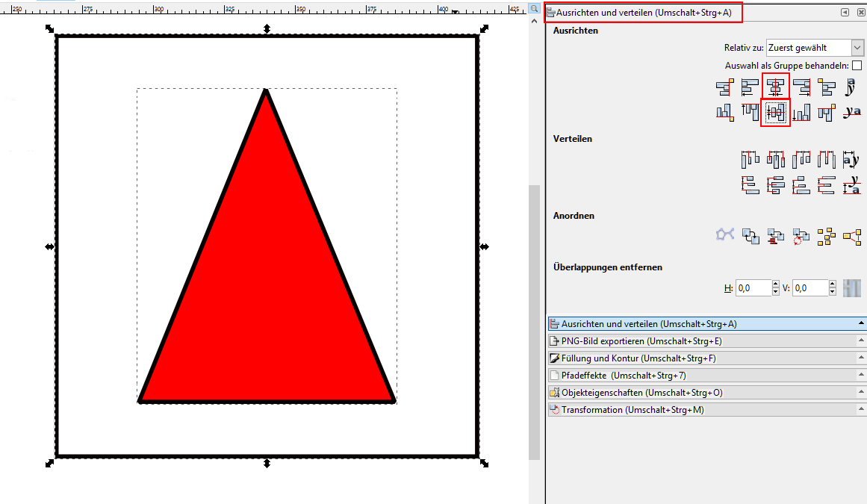Viewport: 867px width, 504px height.
Task: Align bottom edges of selected objects
Action: click(801, 113)
